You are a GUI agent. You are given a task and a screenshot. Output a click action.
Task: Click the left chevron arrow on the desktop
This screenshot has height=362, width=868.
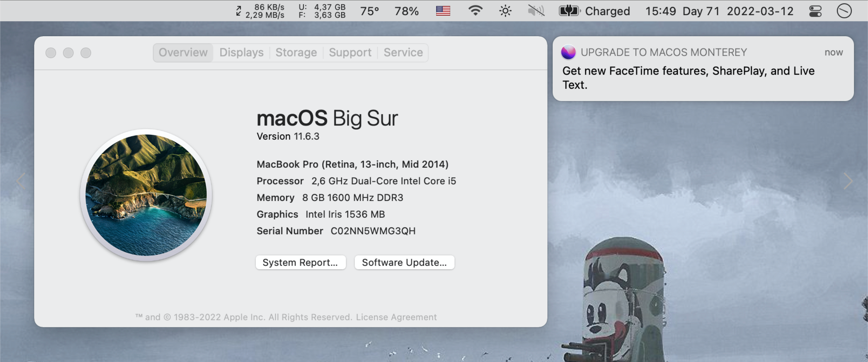pyautogui.click(x=20, y=181)
